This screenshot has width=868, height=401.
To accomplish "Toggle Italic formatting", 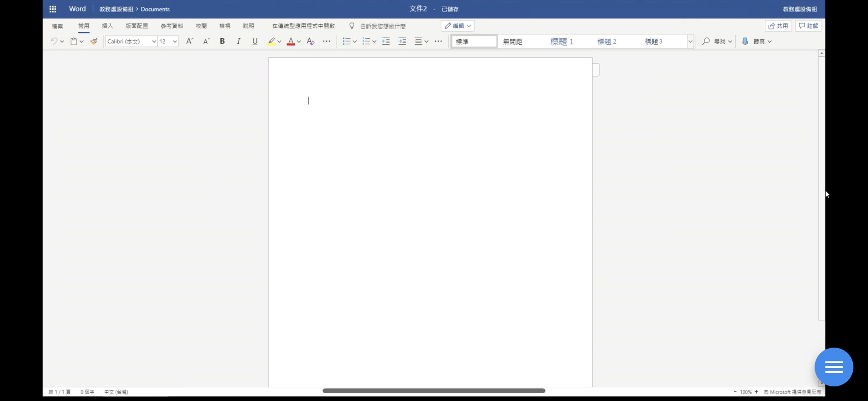I will (x=238, y=41).
